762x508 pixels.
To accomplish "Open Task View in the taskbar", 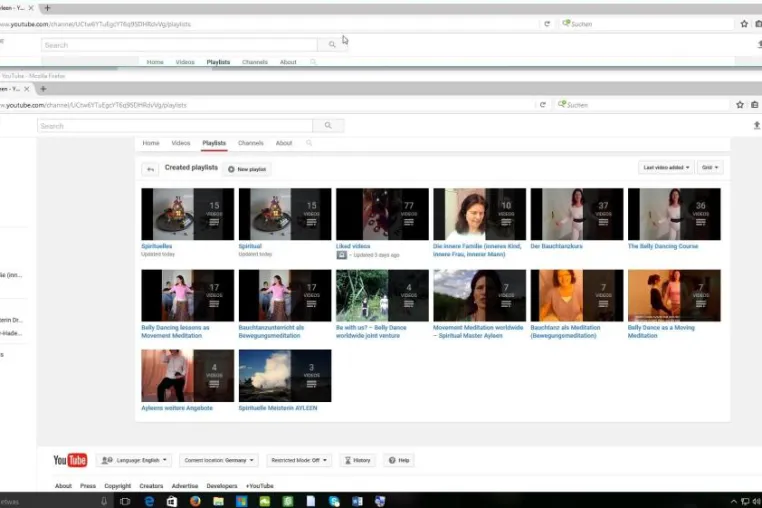I will [125, 501].
